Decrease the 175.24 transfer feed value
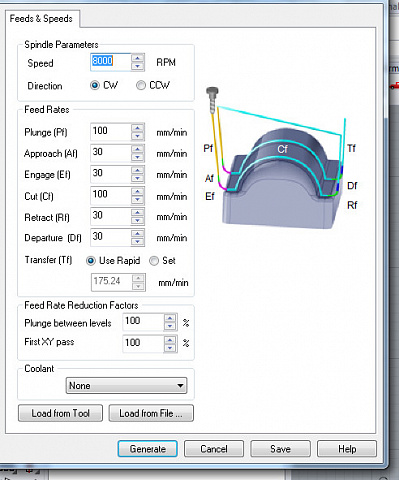The image size is (399, 480). [x=138, y=286]
